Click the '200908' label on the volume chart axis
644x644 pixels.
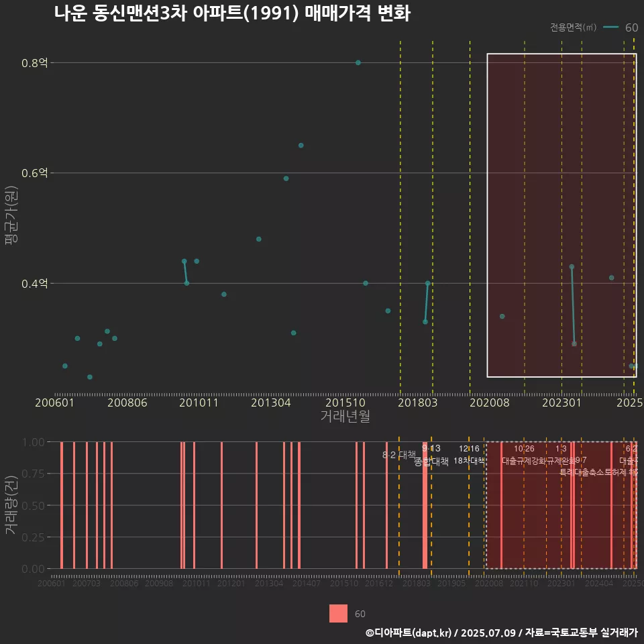click(159, 583)
